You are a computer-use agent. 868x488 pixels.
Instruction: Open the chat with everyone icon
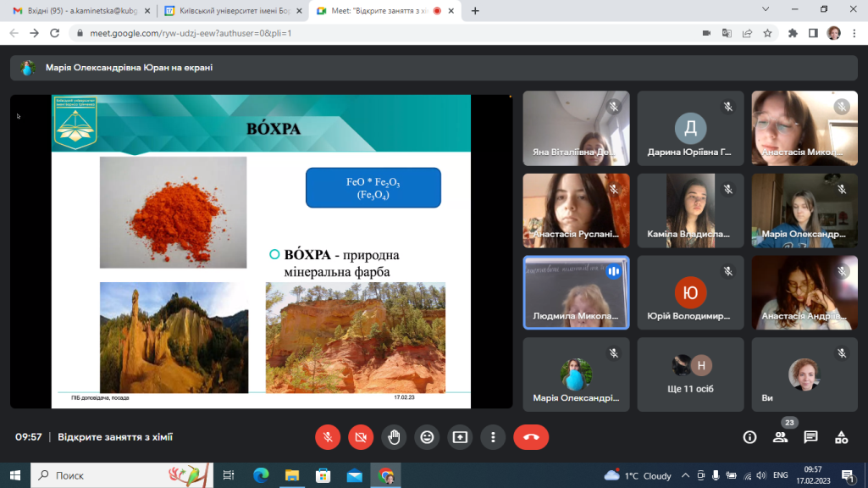coord(810,437)
